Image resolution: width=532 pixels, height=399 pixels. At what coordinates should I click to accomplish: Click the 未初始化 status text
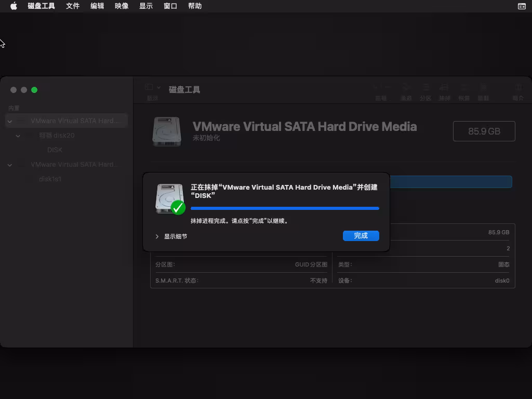click(206, 138)
